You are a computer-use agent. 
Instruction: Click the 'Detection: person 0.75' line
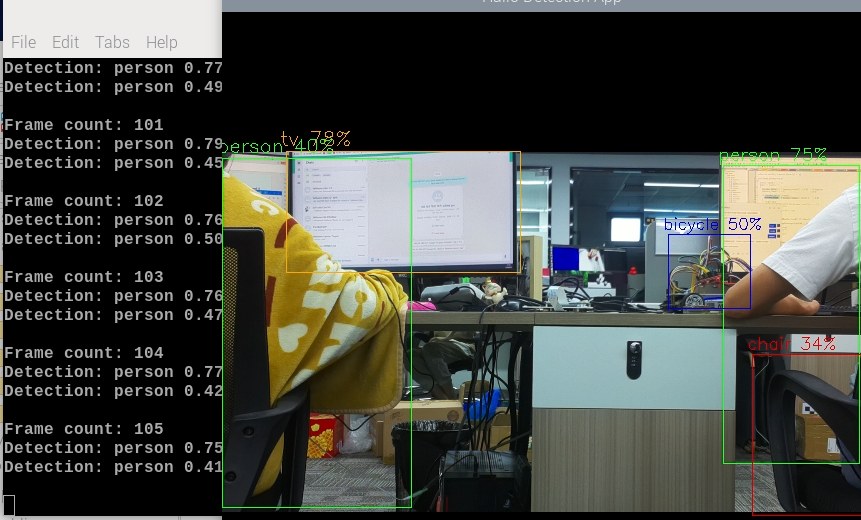pos(113,449)
